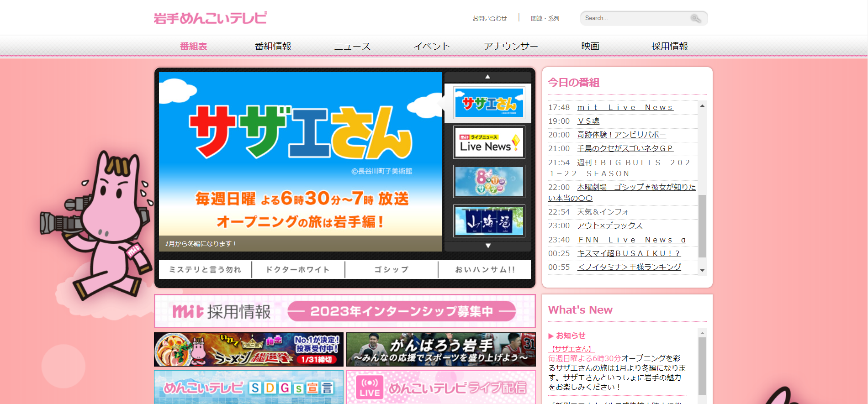
Task: Open the ドクターホワイト tab
Action: [298, 269]
